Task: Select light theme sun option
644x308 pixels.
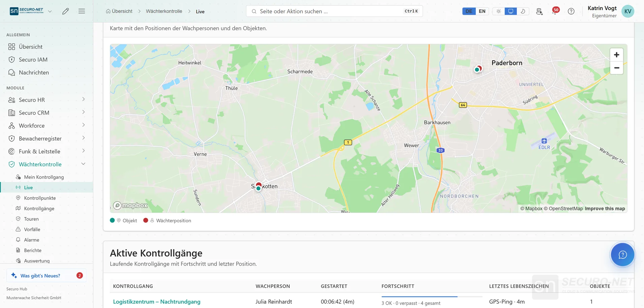Action: [x=498, y=11]
